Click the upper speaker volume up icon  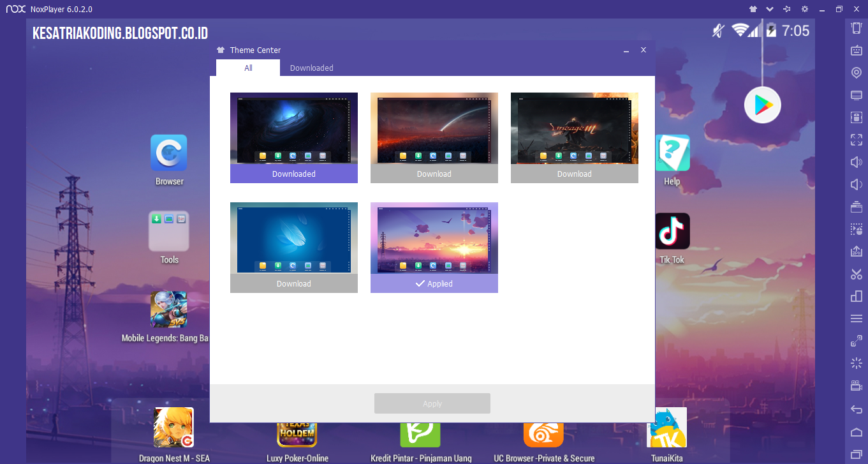tap(857, 162)
